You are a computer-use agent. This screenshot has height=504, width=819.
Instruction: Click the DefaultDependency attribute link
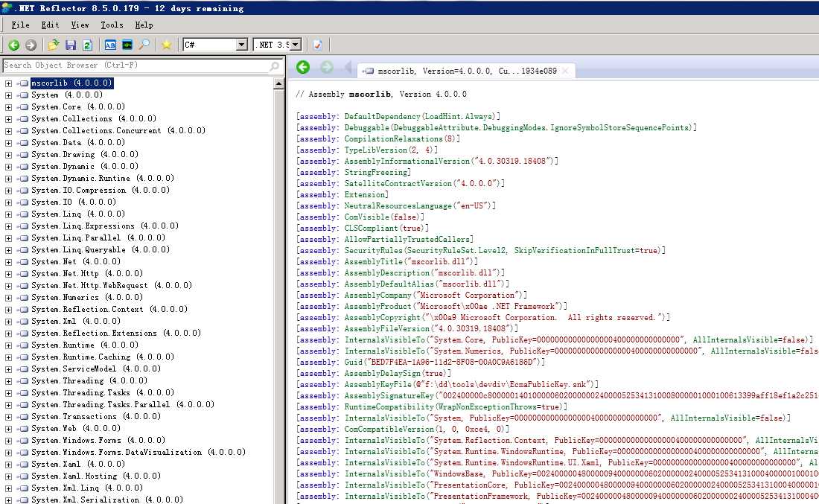383,116
